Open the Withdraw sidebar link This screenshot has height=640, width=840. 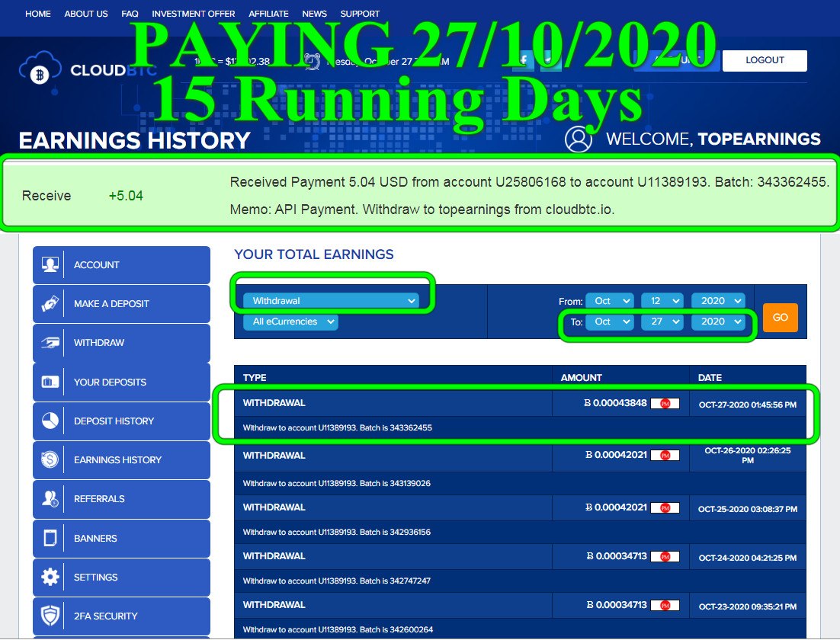121,343
